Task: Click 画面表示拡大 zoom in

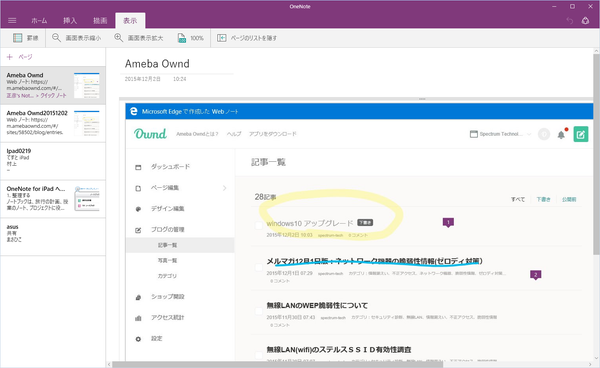Action: tap(139, 38)
